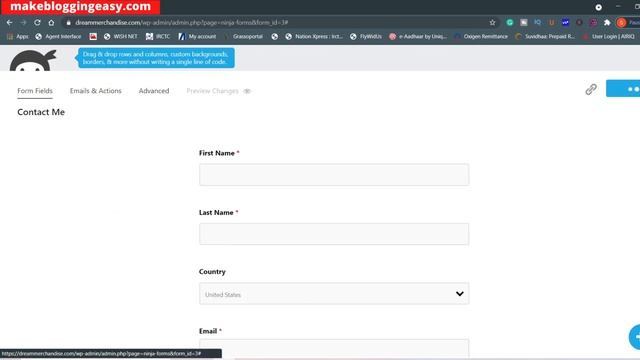Viewport: 640px width, 360px height.
Task: Open the puzzle-piece extensions menu
Action: (607, 22)
